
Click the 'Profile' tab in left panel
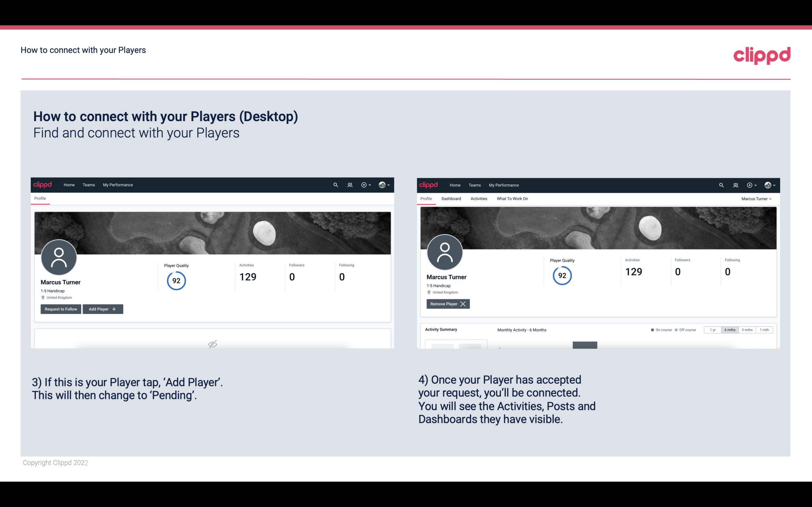tap(39, 198)
